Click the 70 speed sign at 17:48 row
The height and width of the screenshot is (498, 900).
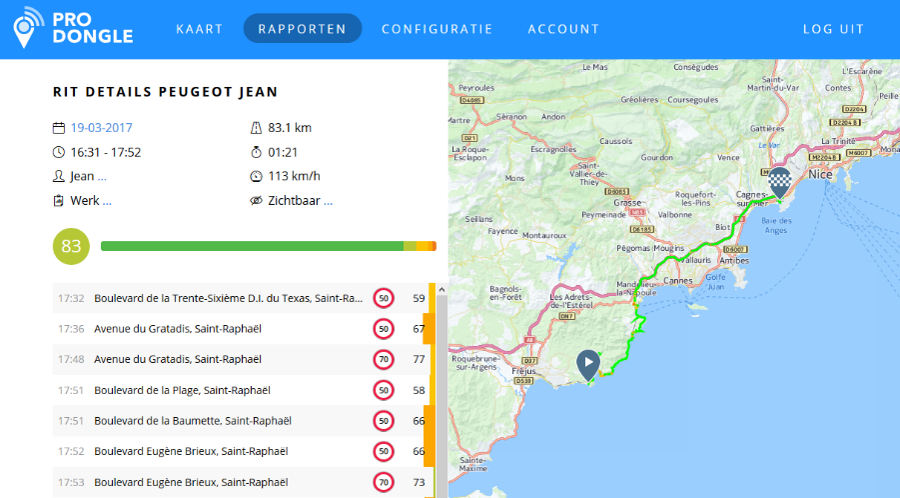click(383, 359)
